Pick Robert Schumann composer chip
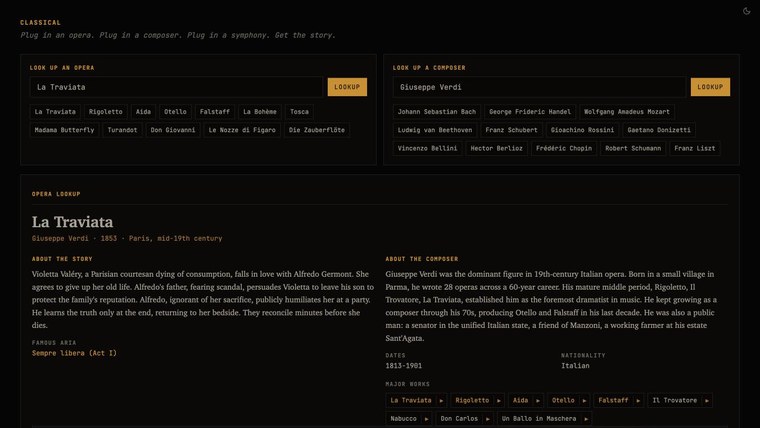 click(x=633, y=148)
